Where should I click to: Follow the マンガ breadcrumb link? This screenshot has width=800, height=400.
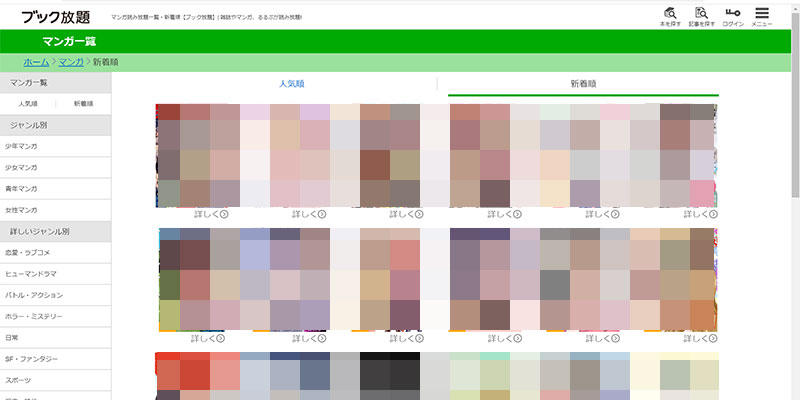(71, 62)
